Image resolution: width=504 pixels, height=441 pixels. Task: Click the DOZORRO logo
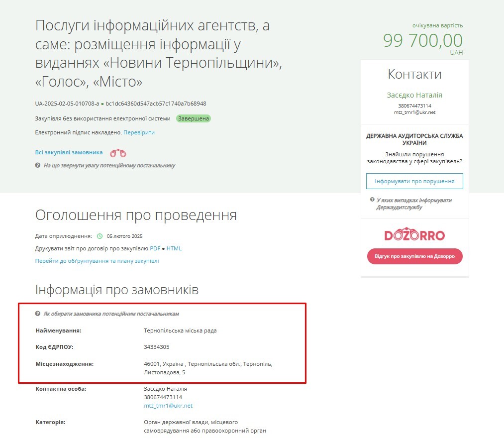414,234
